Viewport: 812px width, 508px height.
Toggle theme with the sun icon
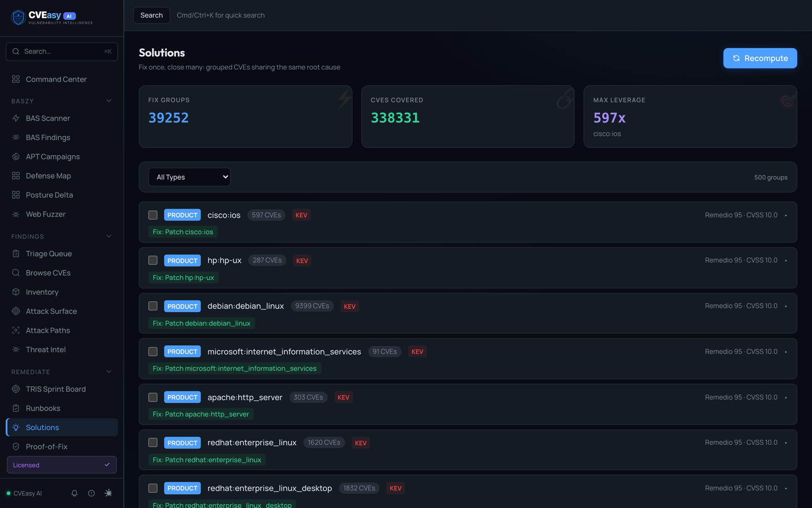tap(108, 493)
